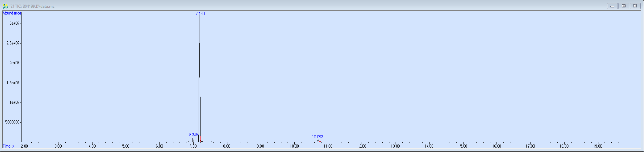Select the small peak labeled 6.986
644x152 pixels.
pyautogui.click(x=193, y=134)
